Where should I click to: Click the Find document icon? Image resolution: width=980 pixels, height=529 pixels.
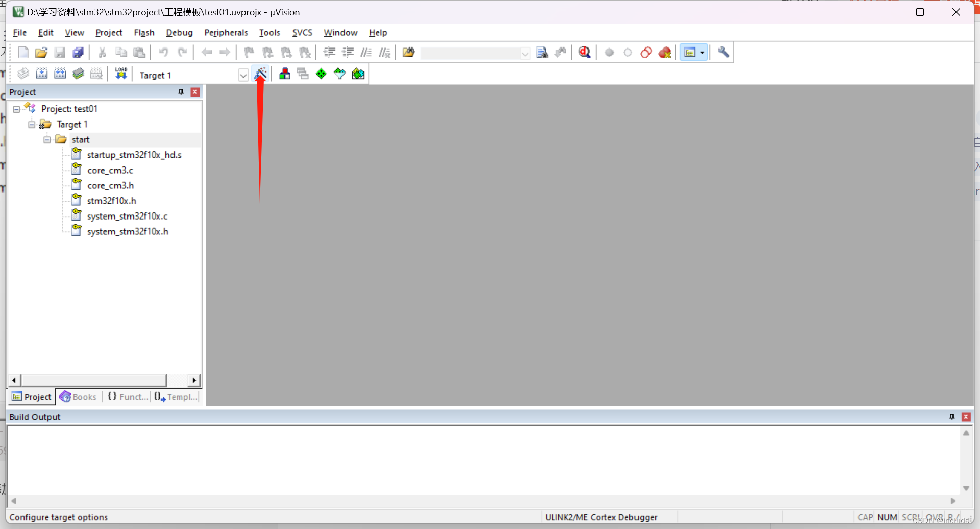tap(542, 53)
